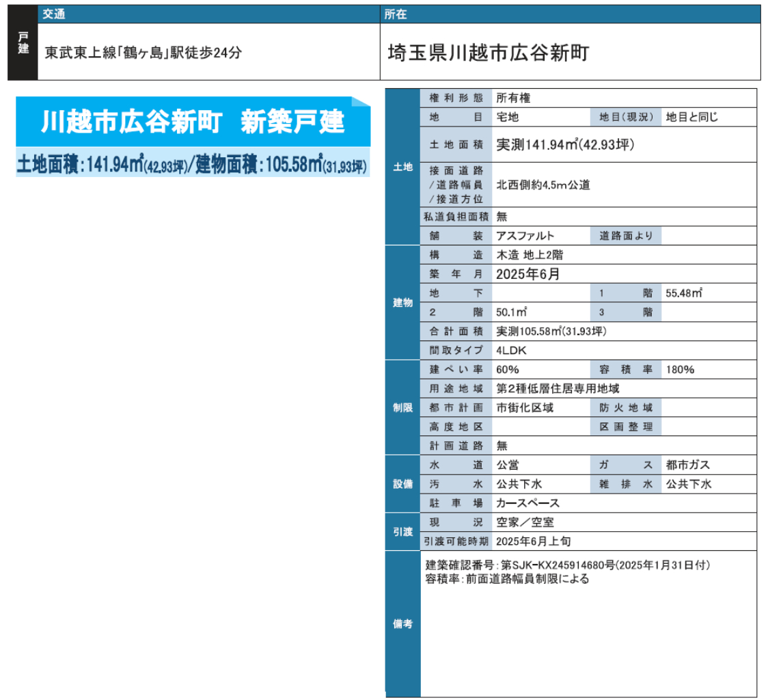Select the value 市街化区域
Screen dimensions: 768x700
click(525, 408)
